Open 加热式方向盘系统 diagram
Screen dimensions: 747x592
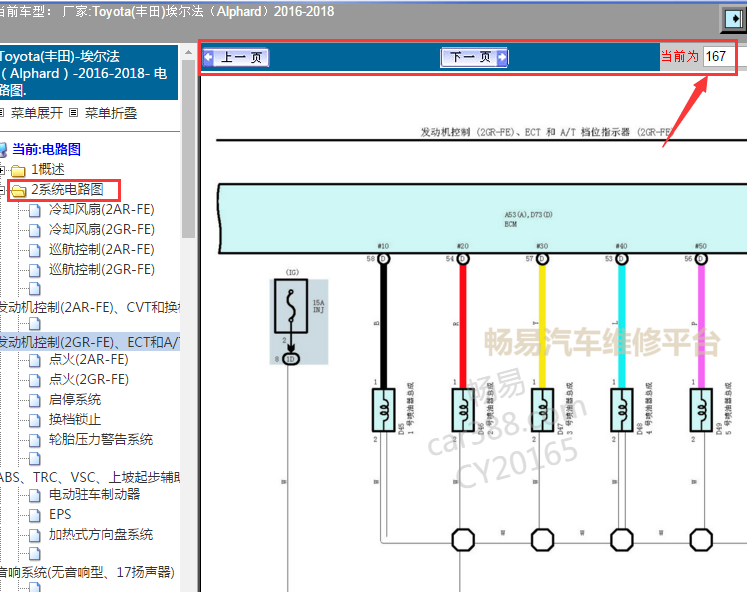point(101,534)
